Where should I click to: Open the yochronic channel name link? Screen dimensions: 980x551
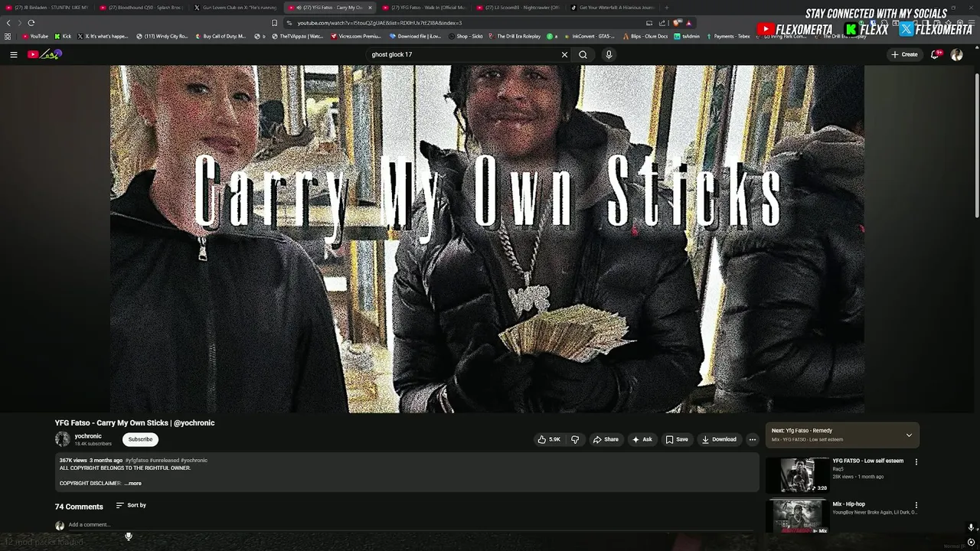tap(88, 436)
